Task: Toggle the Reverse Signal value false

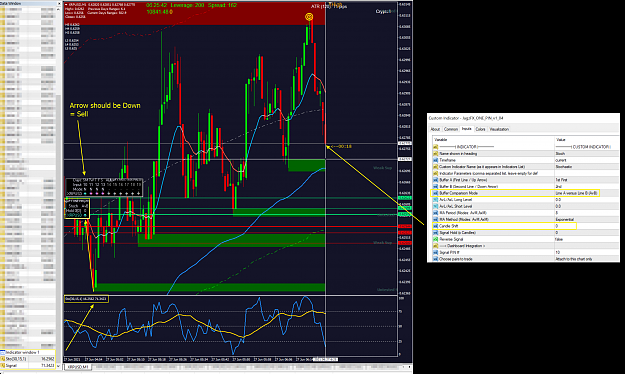Action: point(586,239)
